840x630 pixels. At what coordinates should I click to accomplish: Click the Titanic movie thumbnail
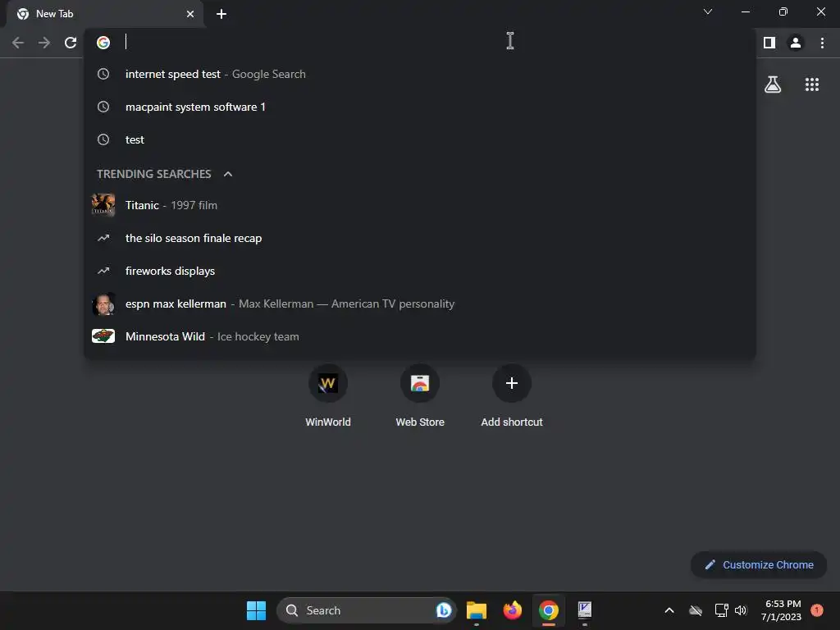103,204
